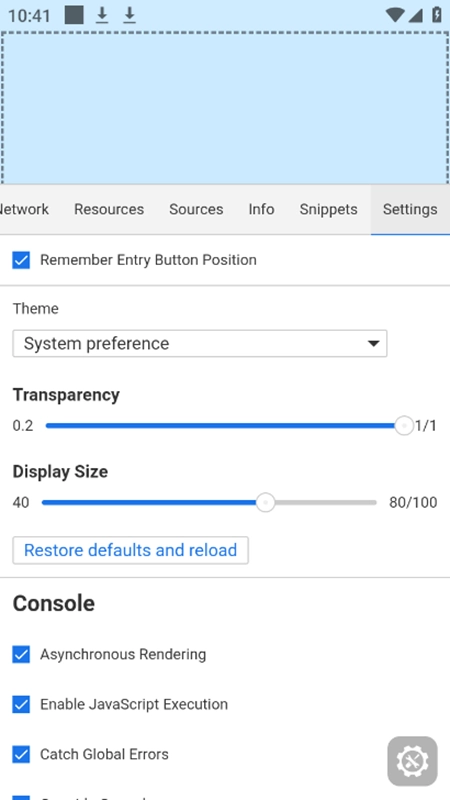
Task: Click the Transparency slider knob
Action: click(x=404, y=426)
